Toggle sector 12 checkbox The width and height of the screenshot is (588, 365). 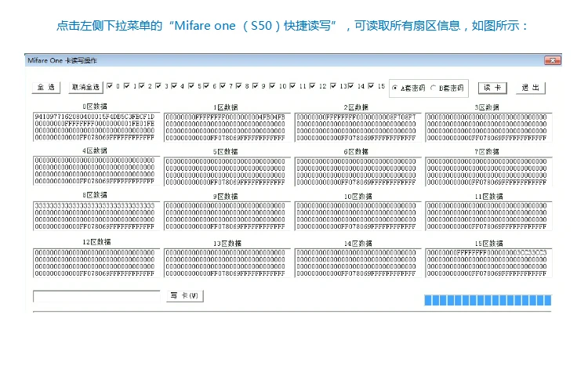point(312,86)
